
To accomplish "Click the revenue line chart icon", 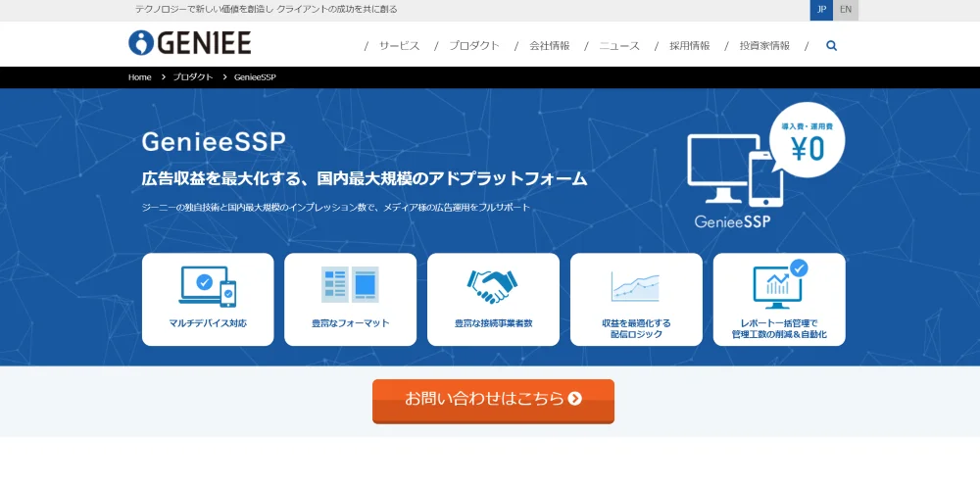I will point(636,286).
